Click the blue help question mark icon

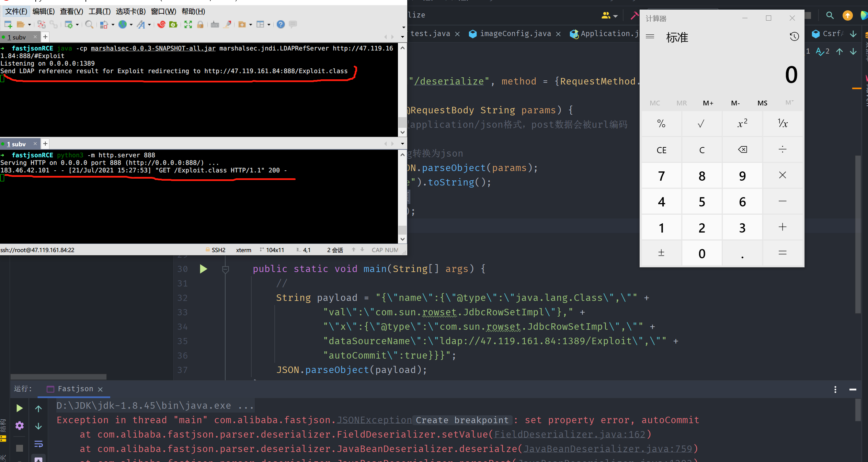point(281,24)
